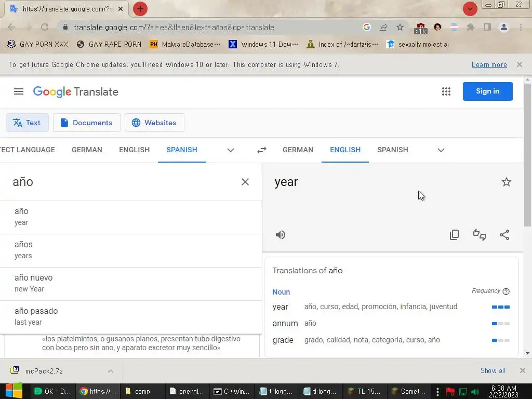Show Frequency help question mark
The image size is (532, 399).
pos(506,291)
